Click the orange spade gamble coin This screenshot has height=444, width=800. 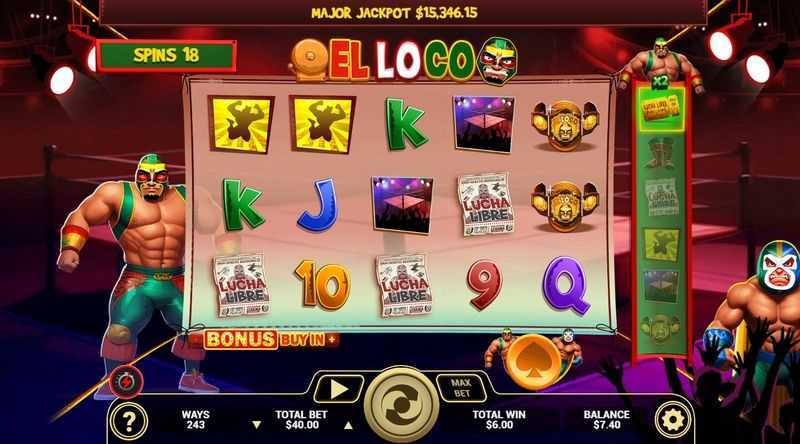532,362
